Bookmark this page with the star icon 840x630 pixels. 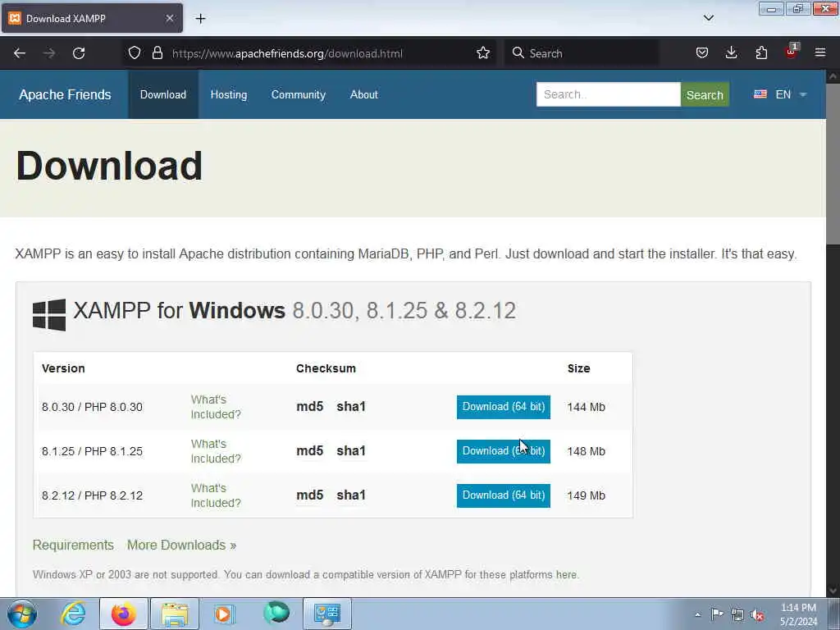(483, 53)
